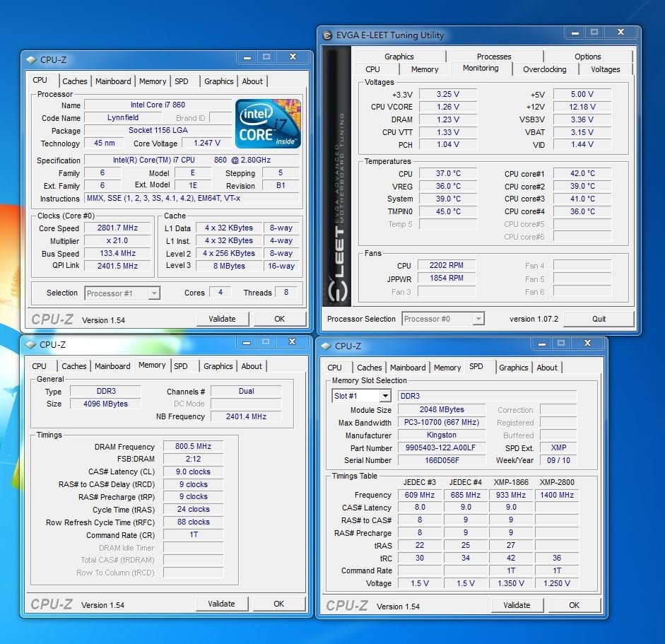Minimize the top-left CPU-Z processor window

click(247, 57)
